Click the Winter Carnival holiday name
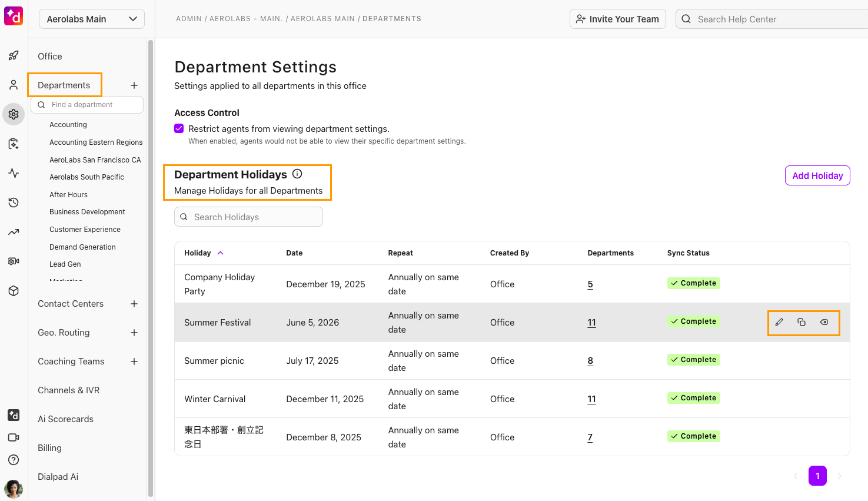Image resolution: width=868 pixels, height=501 pixels. click(x=215, y=399)
